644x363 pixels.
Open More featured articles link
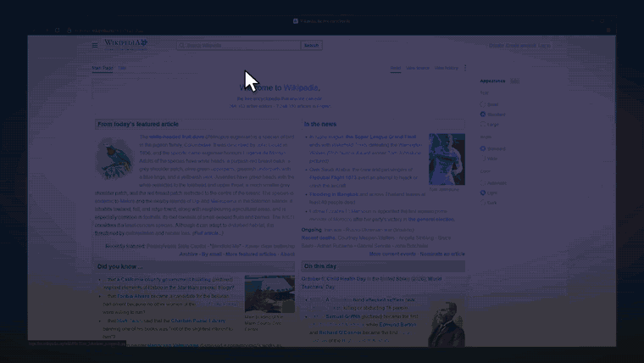[x=251, y=254]
